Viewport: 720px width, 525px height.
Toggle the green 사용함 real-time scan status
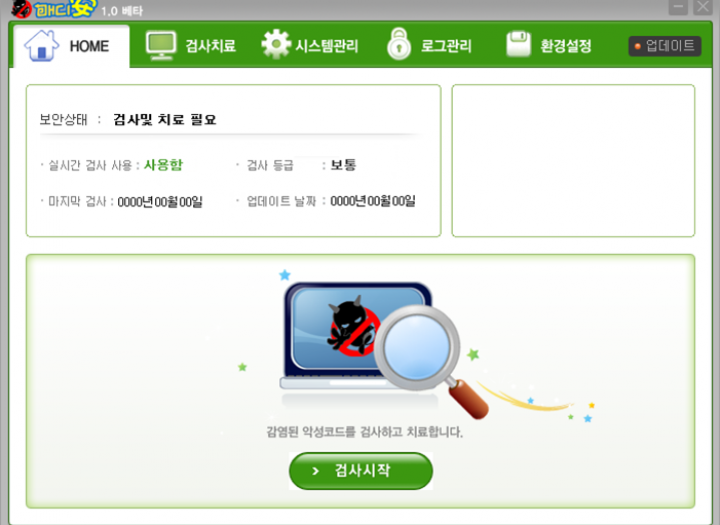point(163,165)
